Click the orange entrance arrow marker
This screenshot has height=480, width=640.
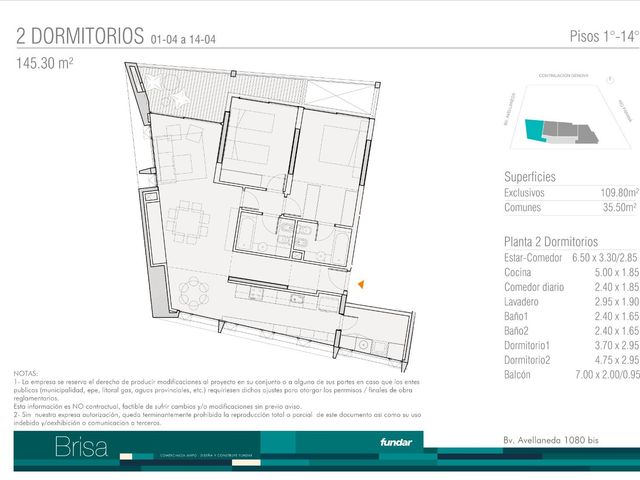tap(361, 284)
